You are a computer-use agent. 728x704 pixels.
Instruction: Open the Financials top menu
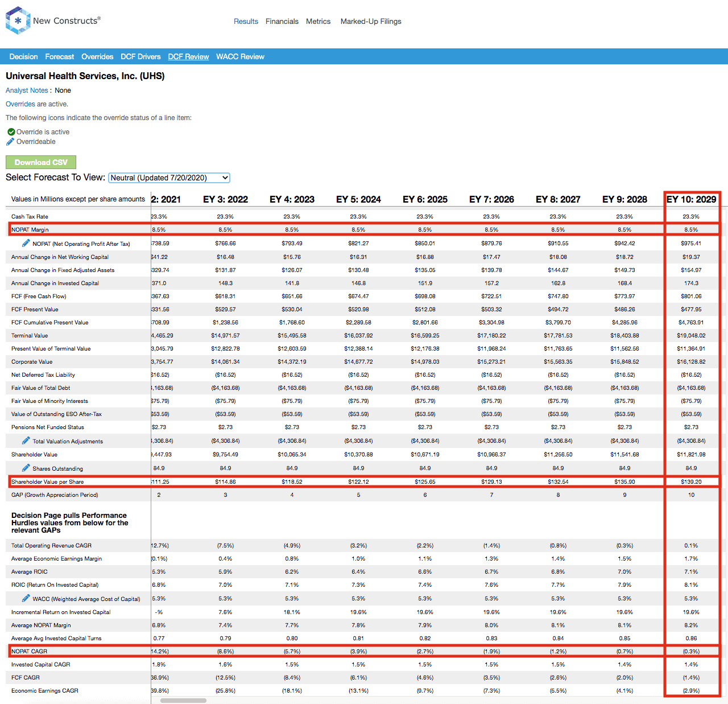[282, 21]
